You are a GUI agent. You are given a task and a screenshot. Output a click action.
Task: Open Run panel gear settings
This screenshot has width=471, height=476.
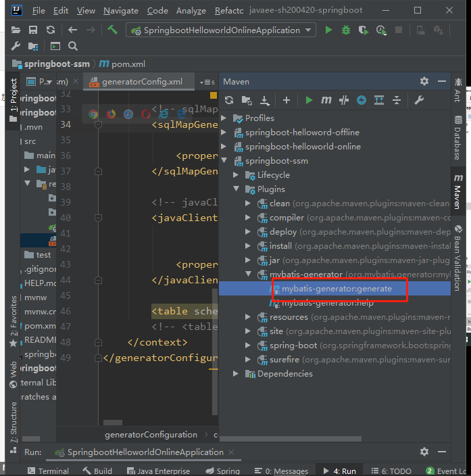[x=424, y=452]
